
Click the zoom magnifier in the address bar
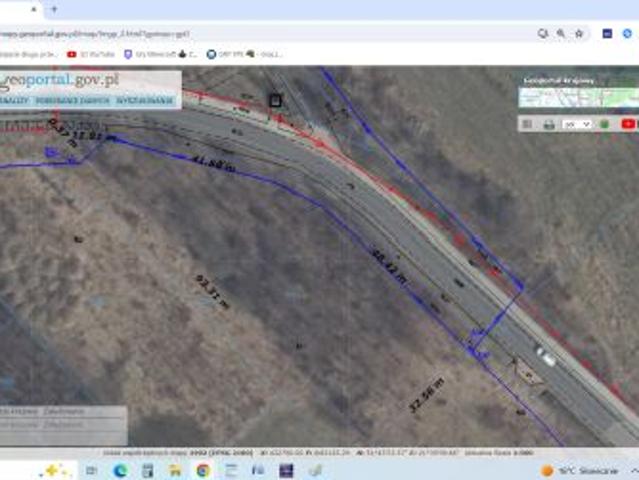click(561, 33)
